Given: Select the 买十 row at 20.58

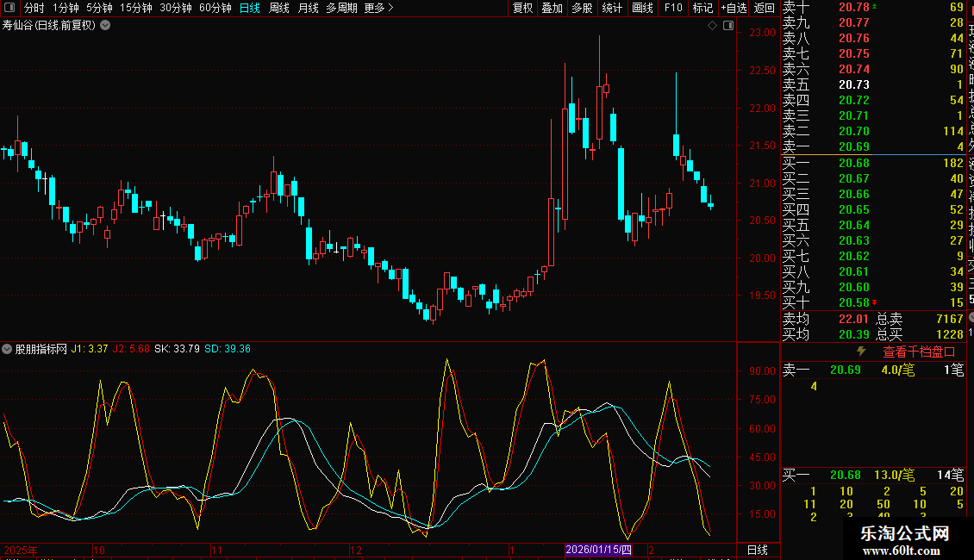Looking at the screenshot, I should [873, 303].
